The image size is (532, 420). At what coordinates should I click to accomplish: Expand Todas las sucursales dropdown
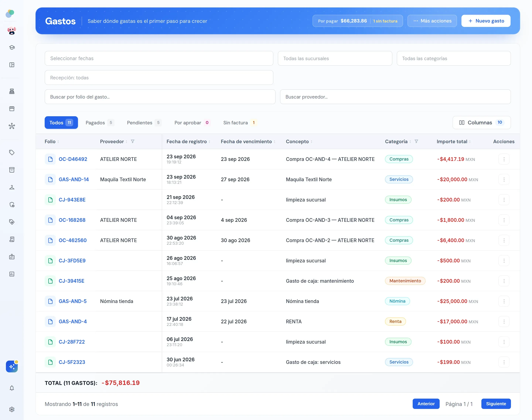[x=335, y=58]
